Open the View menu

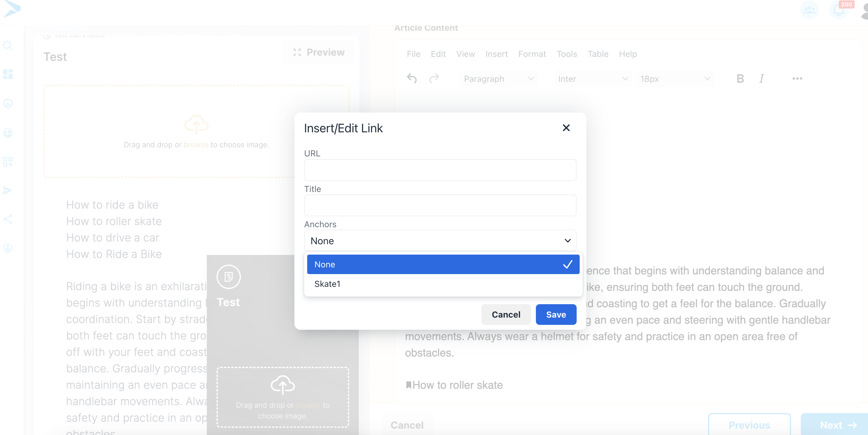pyautogui.click(x=466, y=54)
